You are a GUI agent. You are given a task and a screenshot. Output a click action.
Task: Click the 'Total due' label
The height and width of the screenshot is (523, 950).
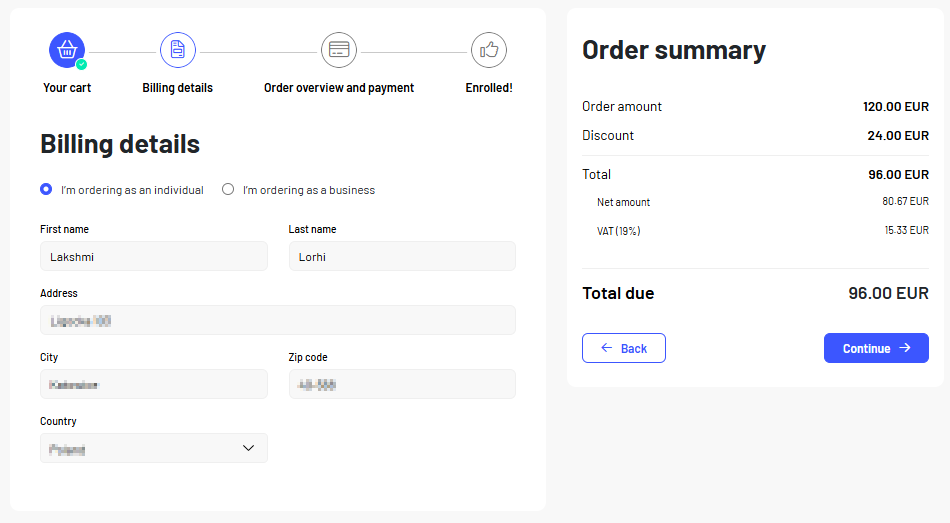[618, 293]
